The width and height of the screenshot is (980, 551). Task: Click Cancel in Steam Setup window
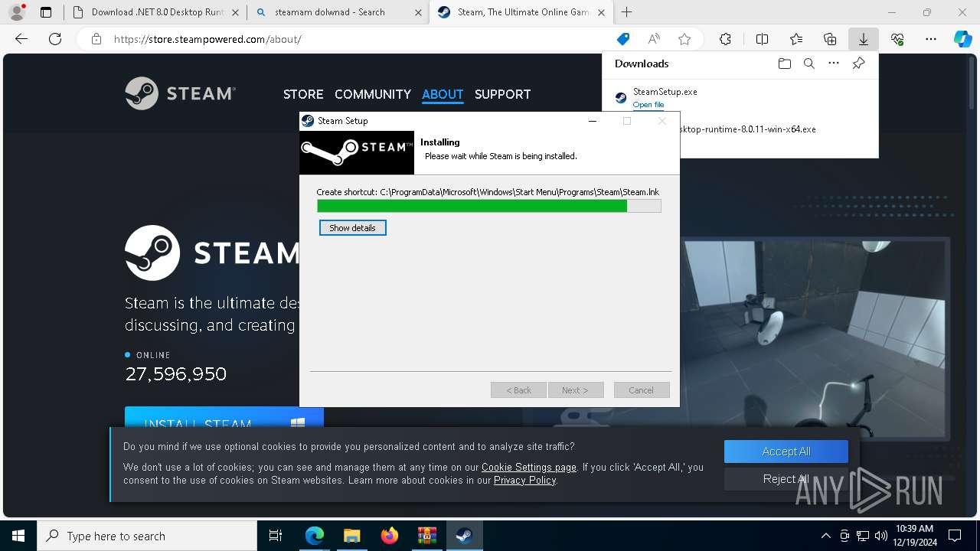coord(642,390)
